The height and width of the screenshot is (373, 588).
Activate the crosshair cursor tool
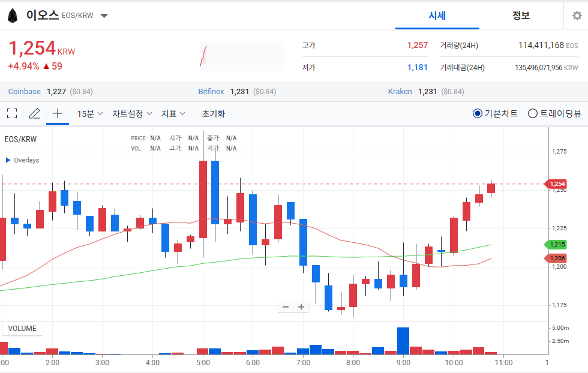coord(58,113)
